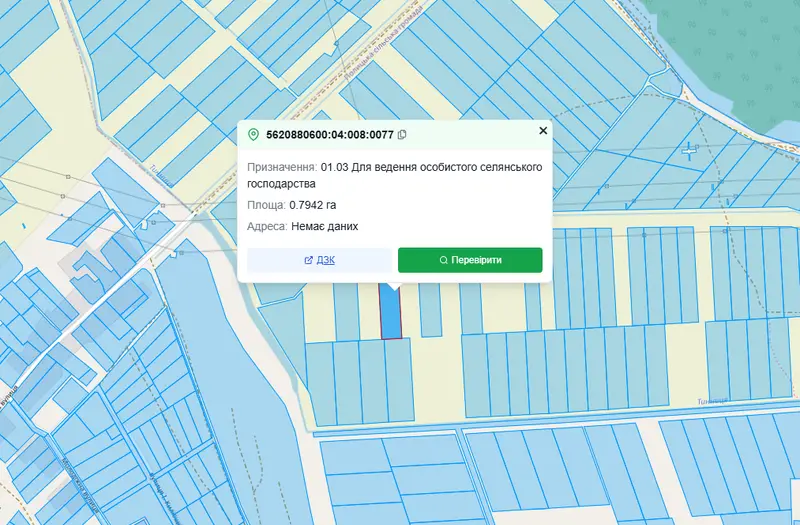800x525 pixels.
Task: Click the area value 0.7942 га
Action: [313, 205]
